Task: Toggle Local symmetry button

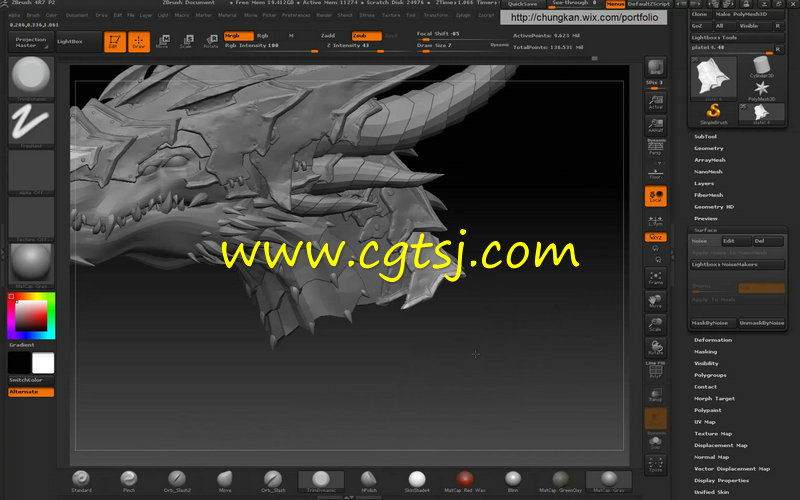Action: [656, 196]
